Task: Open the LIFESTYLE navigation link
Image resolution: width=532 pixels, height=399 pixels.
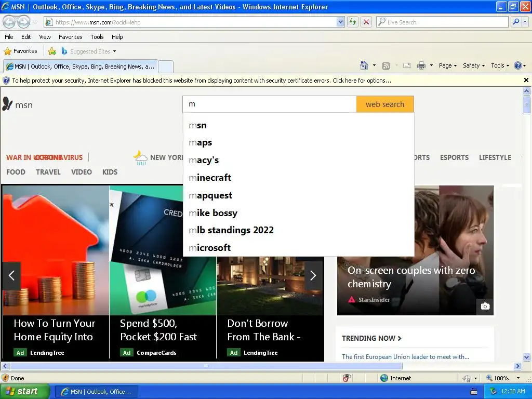Action: [495, 157]
